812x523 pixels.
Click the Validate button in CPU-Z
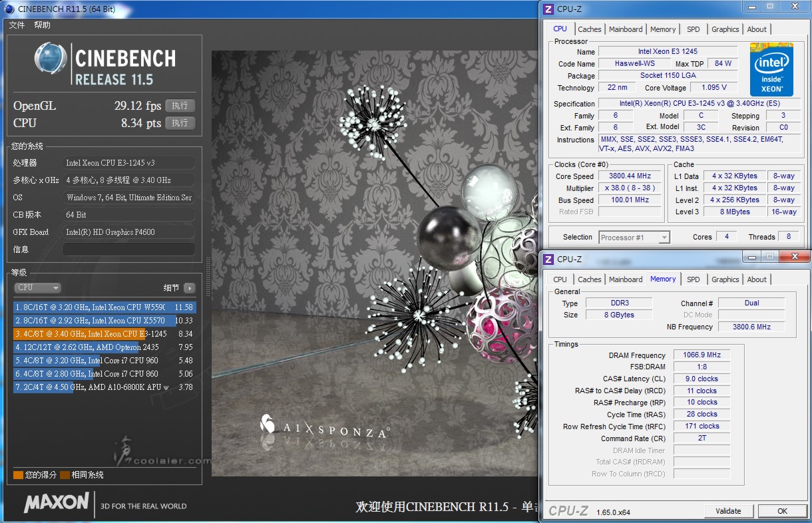pos(728,511)
